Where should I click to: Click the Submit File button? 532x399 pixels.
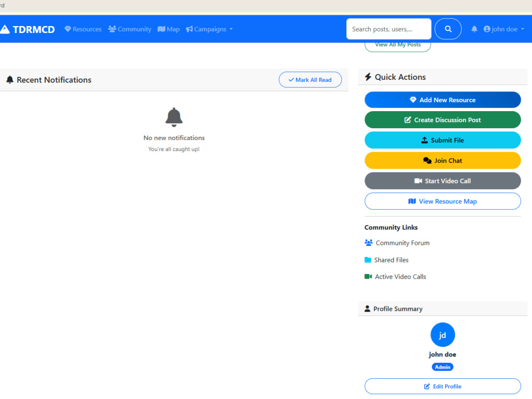[x=443, y=140]
